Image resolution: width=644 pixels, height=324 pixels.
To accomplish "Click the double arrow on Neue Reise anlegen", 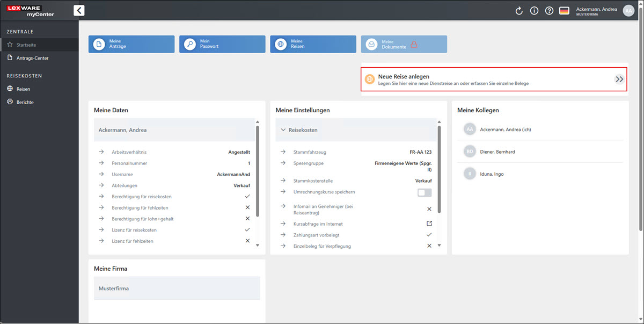I will (619, 80).
